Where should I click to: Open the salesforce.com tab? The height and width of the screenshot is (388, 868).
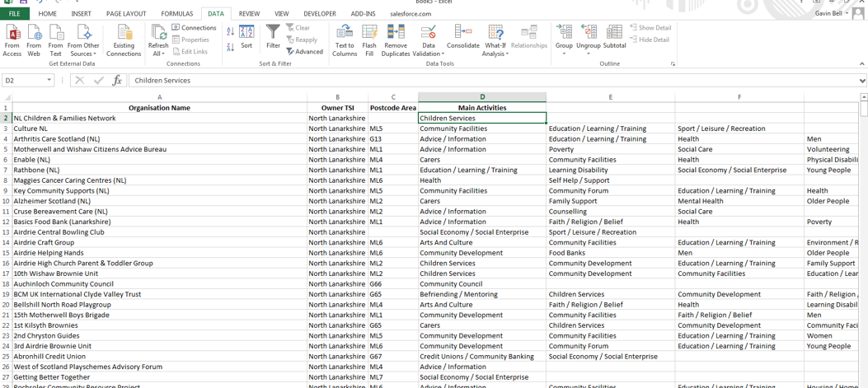click(411, 14)
